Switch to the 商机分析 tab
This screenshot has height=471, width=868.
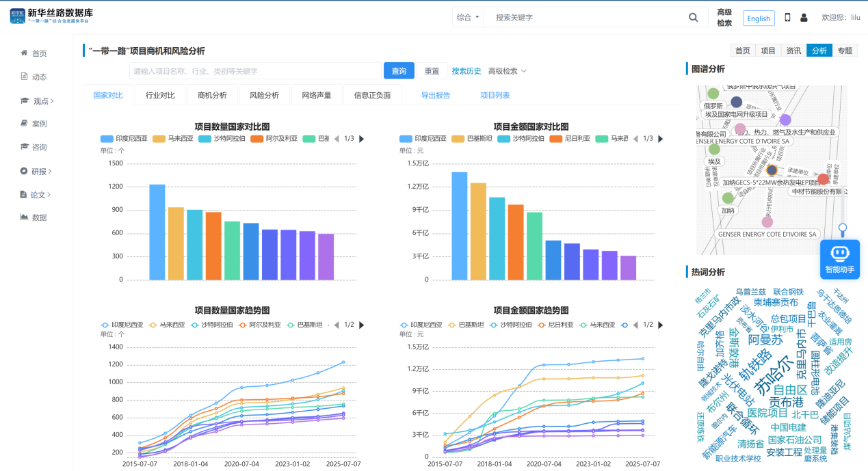pyautogui.click(x=212, y=96)
